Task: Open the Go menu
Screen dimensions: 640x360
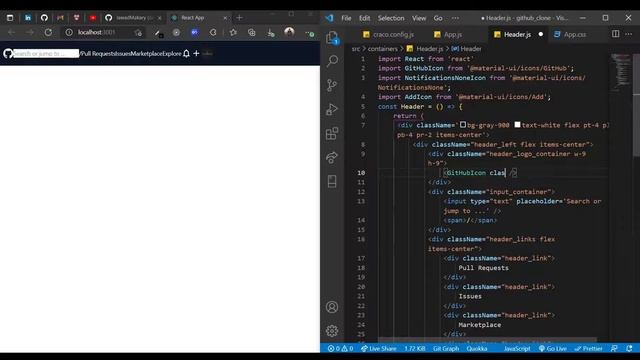Action: 438,18
